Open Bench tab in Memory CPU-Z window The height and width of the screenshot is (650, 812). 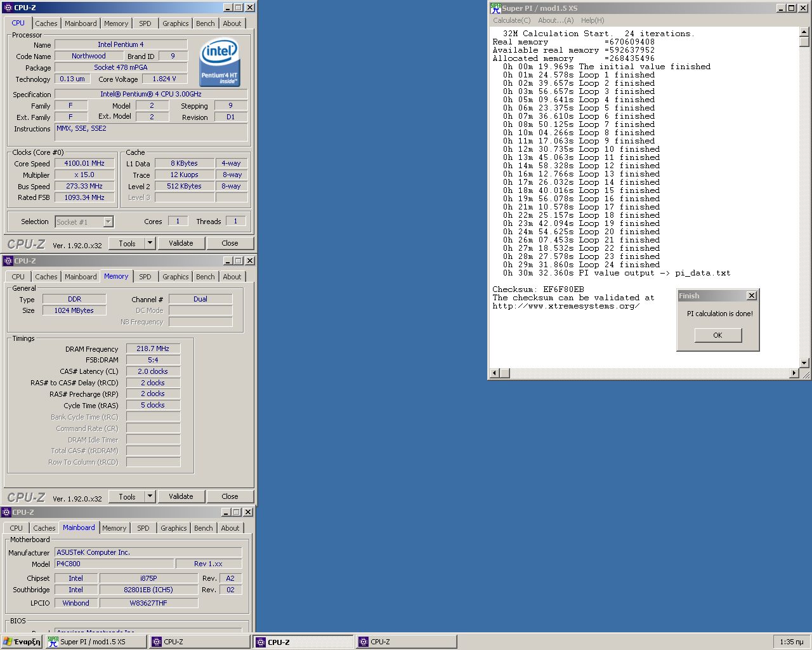pyautogui.click(x=205, y=277)
